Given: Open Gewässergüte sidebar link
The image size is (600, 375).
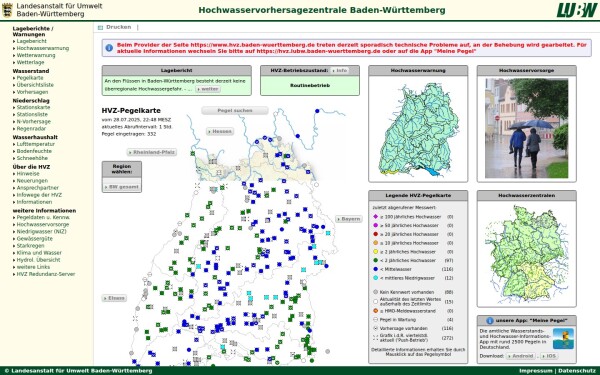Looking at the screenshot, I should (35, 239).
